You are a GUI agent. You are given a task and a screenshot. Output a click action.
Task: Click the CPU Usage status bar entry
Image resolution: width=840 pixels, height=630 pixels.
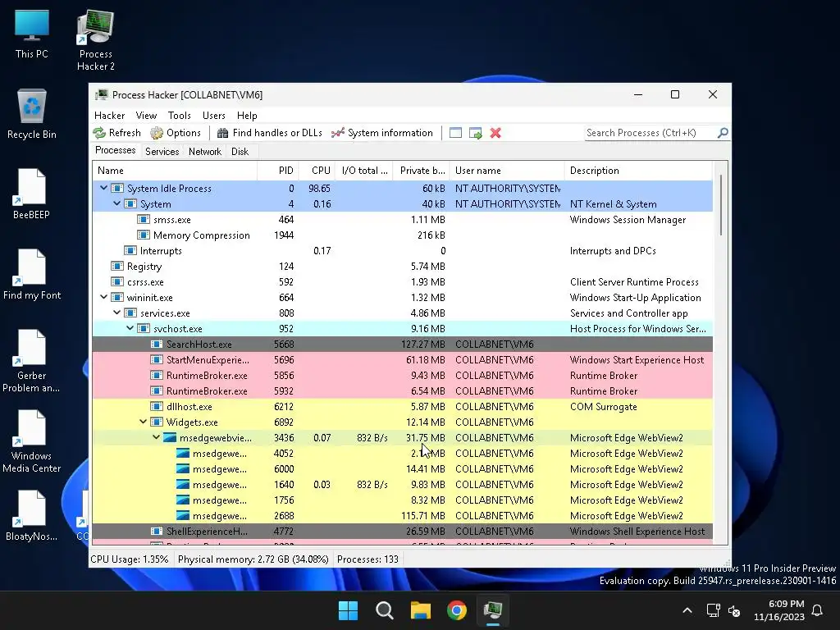129,559
